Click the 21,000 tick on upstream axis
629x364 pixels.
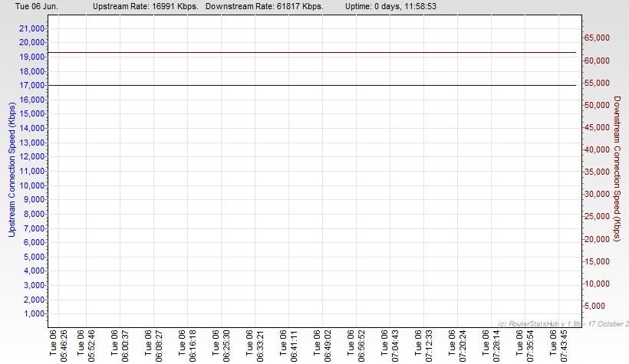tap(31, 28)
